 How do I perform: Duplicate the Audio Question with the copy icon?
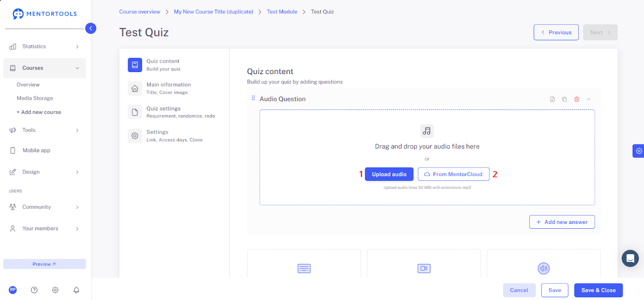pos(565,99)
